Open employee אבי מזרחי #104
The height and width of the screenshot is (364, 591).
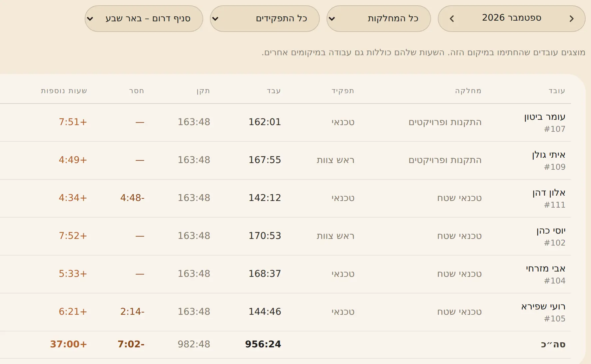point(546,274)
